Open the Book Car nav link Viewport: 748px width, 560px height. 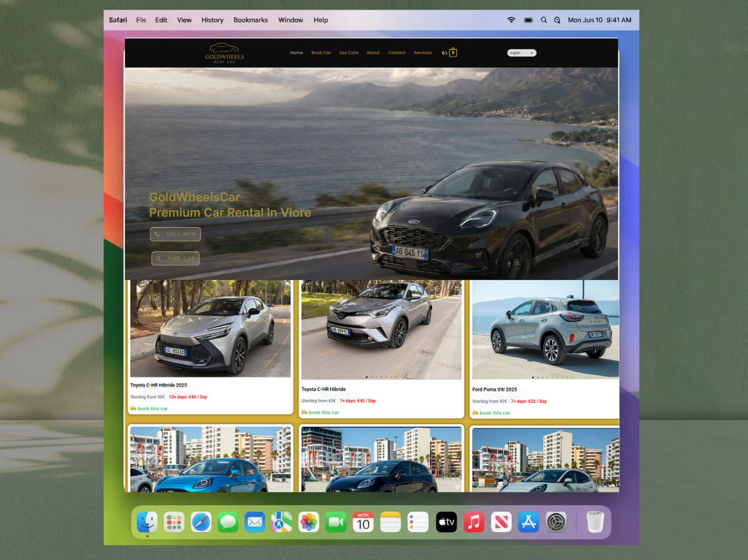click(x=321, y=53)
